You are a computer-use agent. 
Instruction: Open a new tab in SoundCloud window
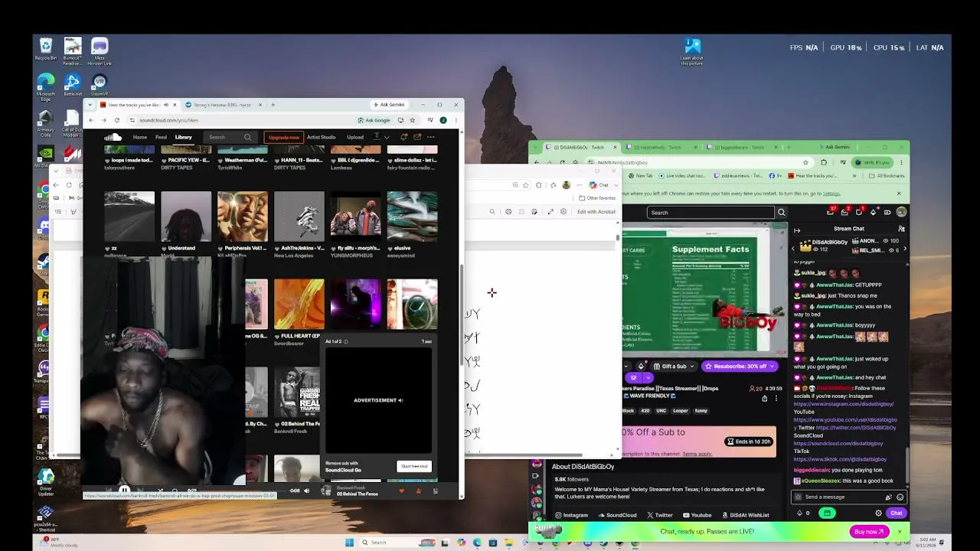point(273,105)
